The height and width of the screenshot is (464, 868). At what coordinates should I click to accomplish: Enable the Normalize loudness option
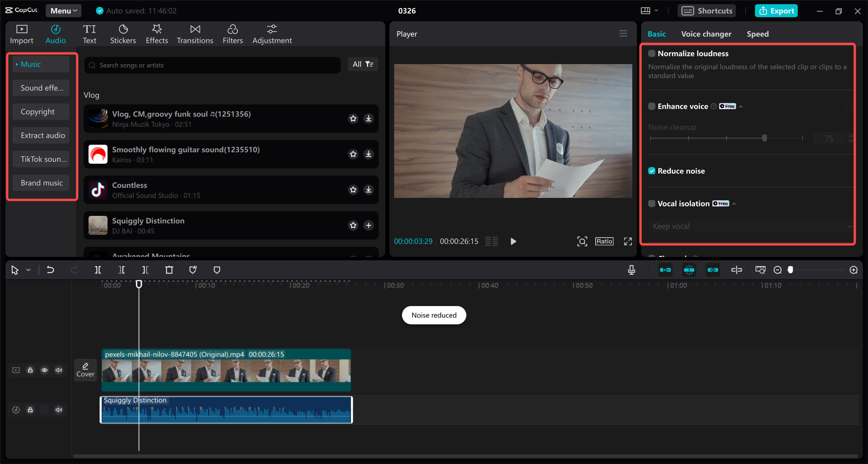click(652, 53)
